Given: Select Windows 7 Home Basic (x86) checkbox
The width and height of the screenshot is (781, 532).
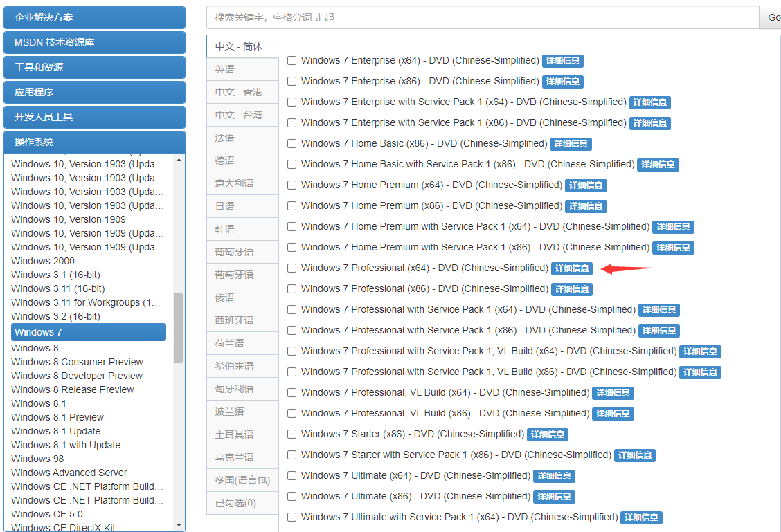Looking at the screenshot, I should tap(291, 143).
